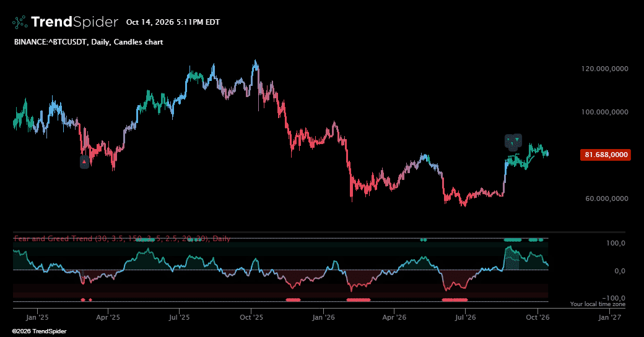This screenshot has width=644, height=337.
Task: Click the Oct '26 time axis label
Action: (x=537, y=317)
